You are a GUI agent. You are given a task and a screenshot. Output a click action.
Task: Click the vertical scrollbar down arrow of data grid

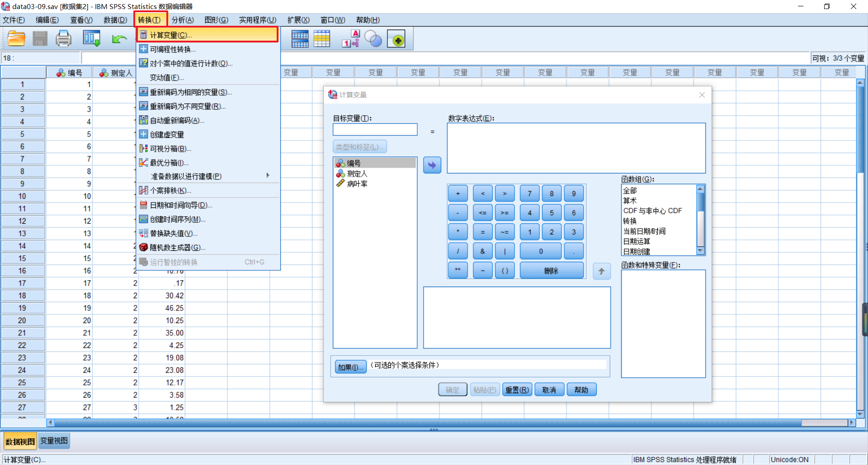(x=860, y=414)
